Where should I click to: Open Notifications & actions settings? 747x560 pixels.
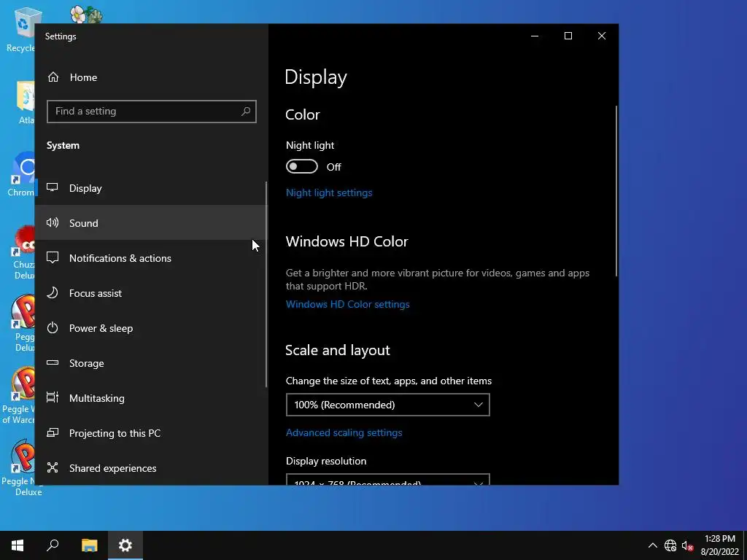click(x=152, y=258)
